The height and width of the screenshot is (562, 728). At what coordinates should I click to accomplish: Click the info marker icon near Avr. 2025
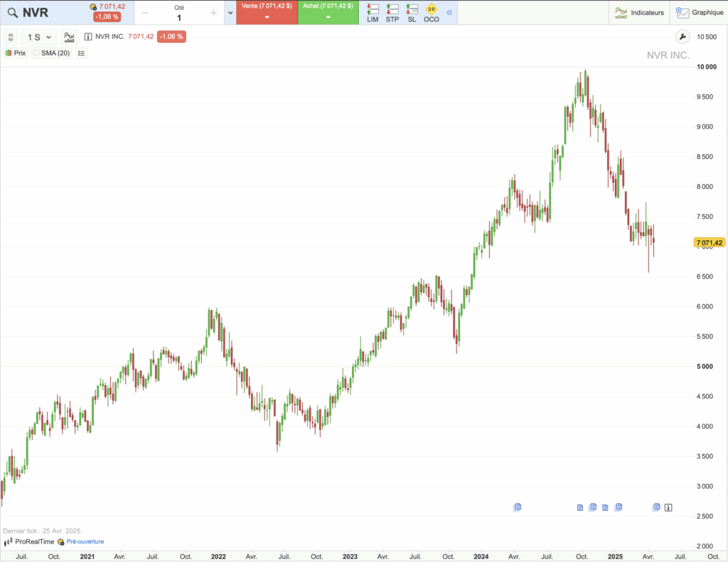pyautogui.click(x=668, y=508)
